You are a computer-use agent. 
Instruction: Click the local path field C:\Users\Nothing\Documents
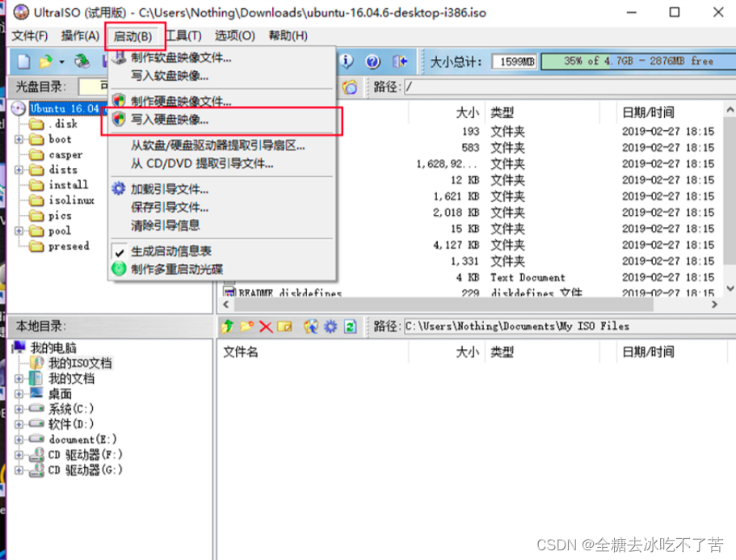pyautogui.click(x=570, y=326)
